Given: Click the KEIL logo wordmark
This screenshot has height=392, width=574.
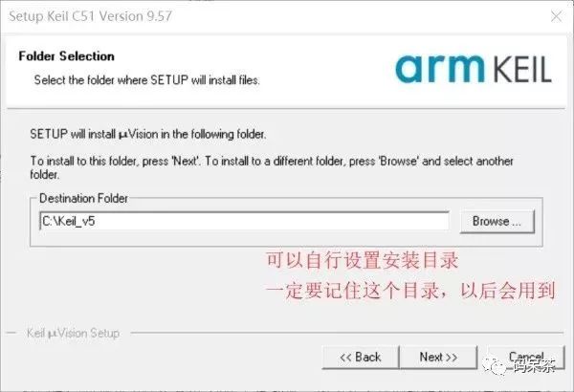Looking at the screenshot, I should coord(522,69).
